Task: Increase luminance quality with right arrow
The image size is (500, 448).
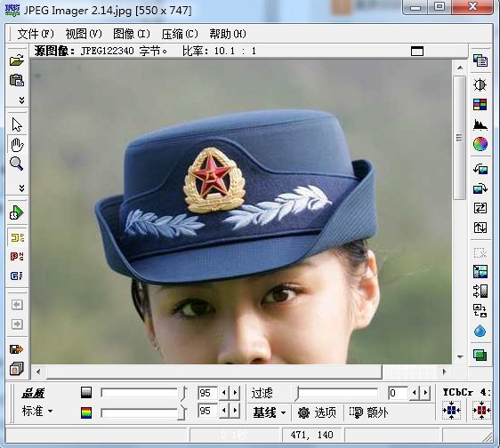Action: pyautogui.click(x=235, y=393)
